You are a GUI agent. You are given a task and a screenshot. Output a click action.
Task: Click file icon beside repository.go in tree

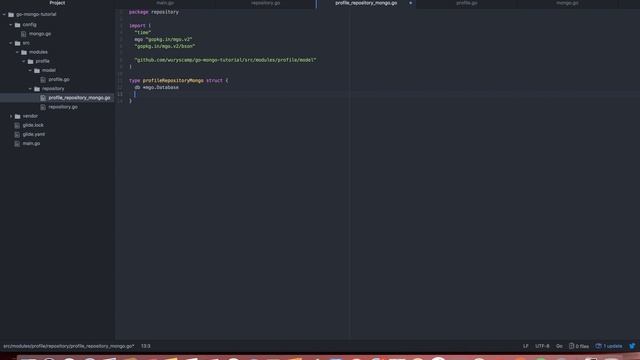click(43, 107)
